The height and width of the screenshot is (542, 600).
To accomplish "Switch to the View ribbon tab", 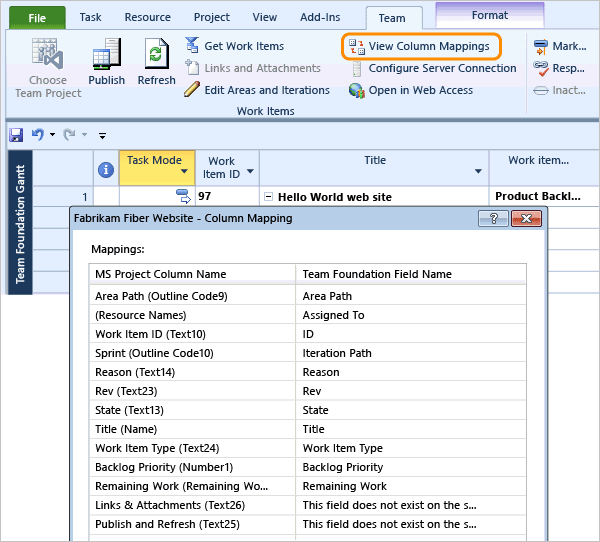I will [264, 17].
